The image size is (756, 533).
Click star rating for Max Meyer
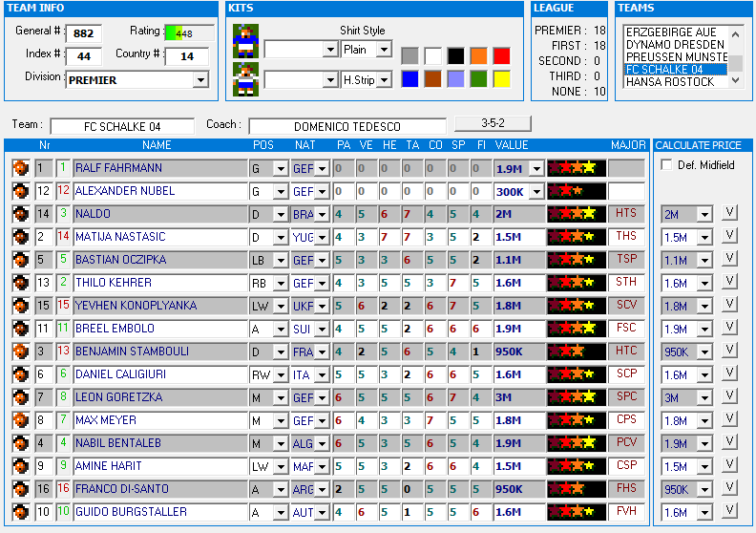[577, 420]
